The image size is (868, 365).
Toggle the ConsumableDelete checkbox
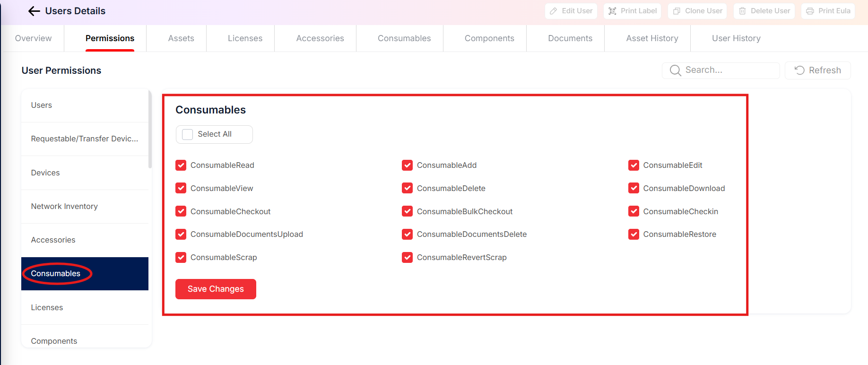(407, 188)
